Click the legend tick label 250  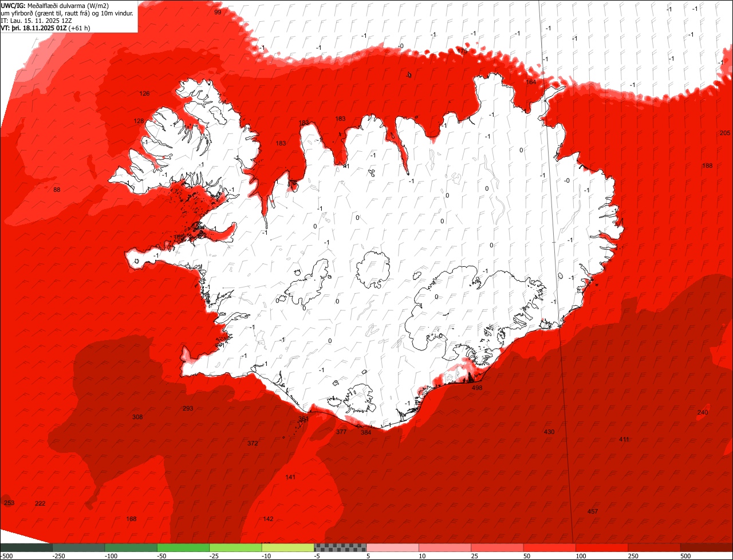pos(633,556)
